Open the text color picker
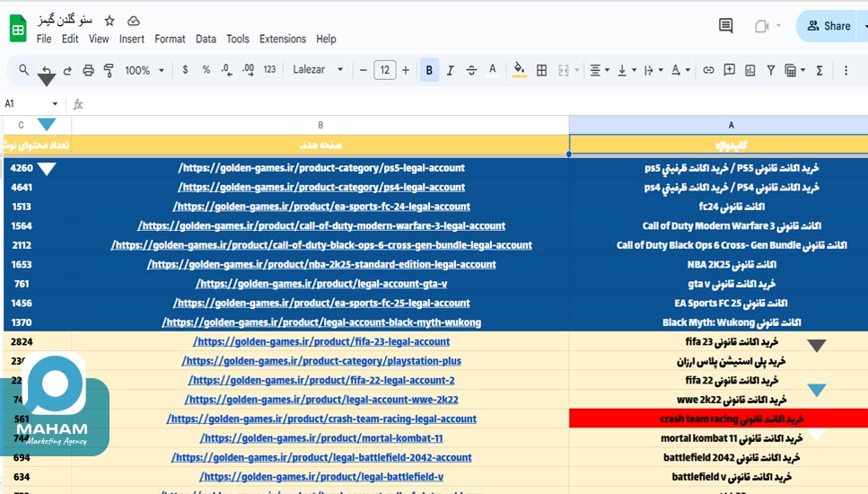Screen dimensions: 868x494 [493, 70]
